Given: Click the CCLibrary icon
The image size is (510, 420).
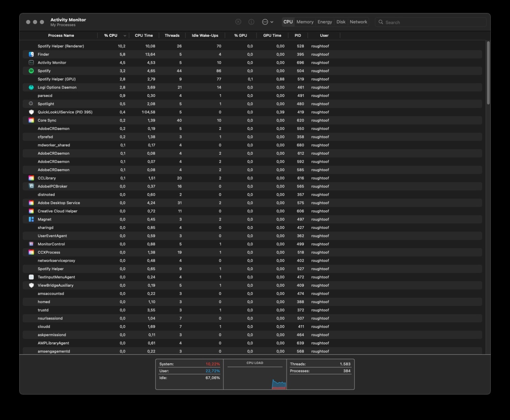Looking at the screenshot, I should tap(31, 178).
